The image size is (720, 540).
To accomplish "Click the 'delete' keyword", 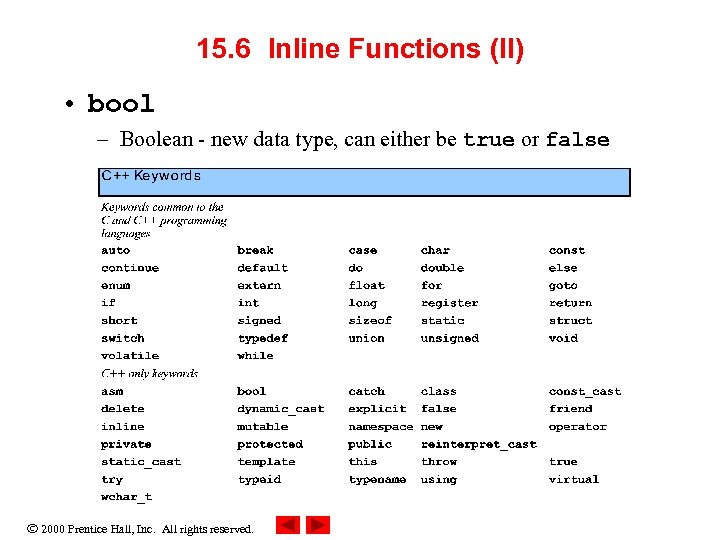I will point(123,409).
